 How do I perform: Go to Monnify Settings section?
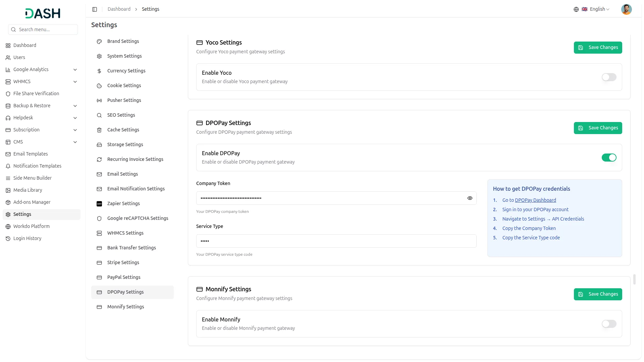[132, 307]
